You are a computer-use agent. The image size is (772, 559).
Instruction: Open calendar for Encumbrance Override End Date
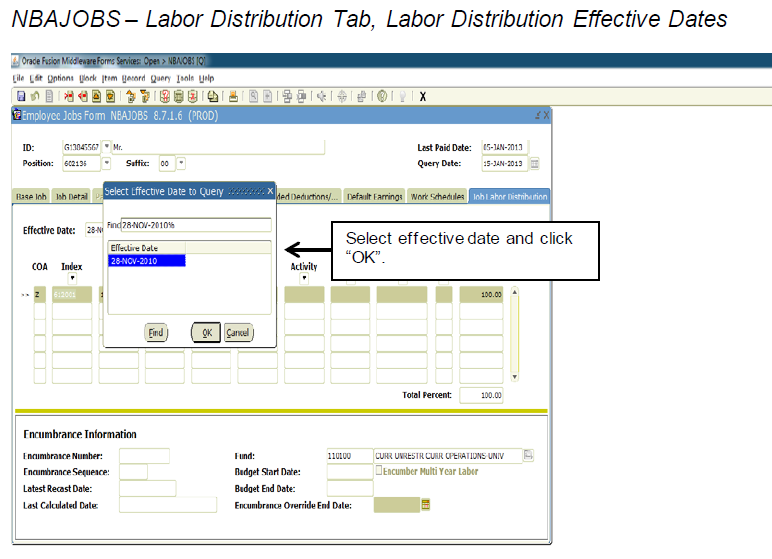[x=425, y=505]
